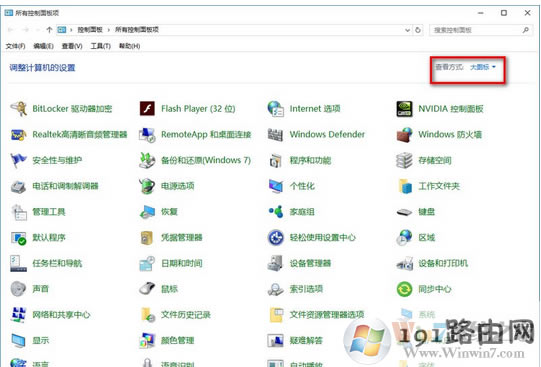Screen dimensions: 541x367
Task: Click the 电话和调制解调器 icon
Action: click(x=18, y=186)
